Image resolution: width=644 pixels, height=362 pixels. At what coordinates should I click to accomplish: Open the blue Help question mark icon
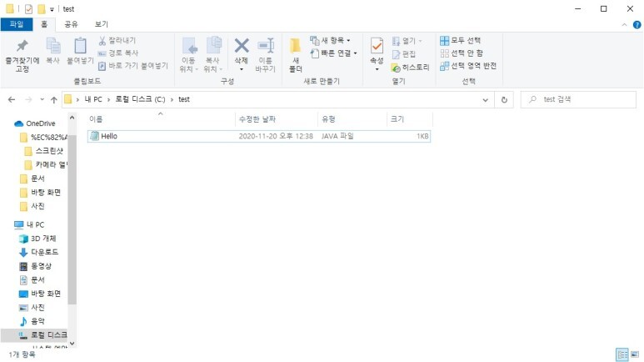637,25
